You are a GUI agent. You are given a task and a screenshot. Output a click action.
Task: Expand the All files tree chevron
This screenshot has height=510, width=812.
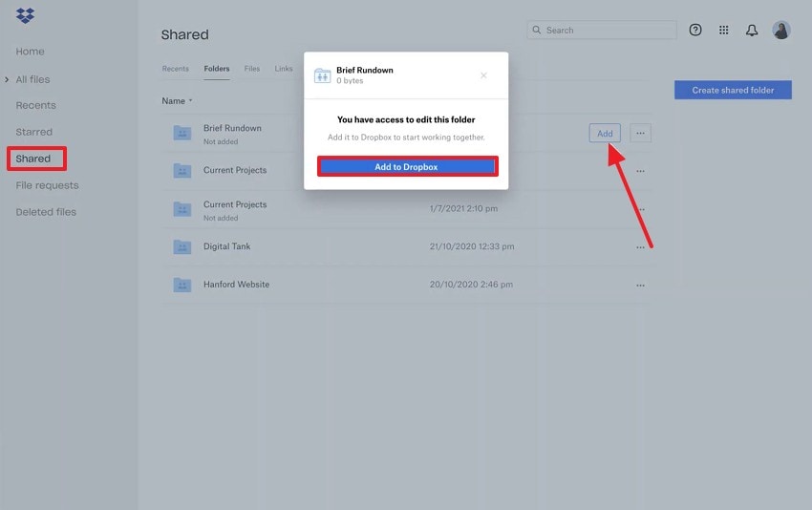pyautogui.click(x=7, y=79)
